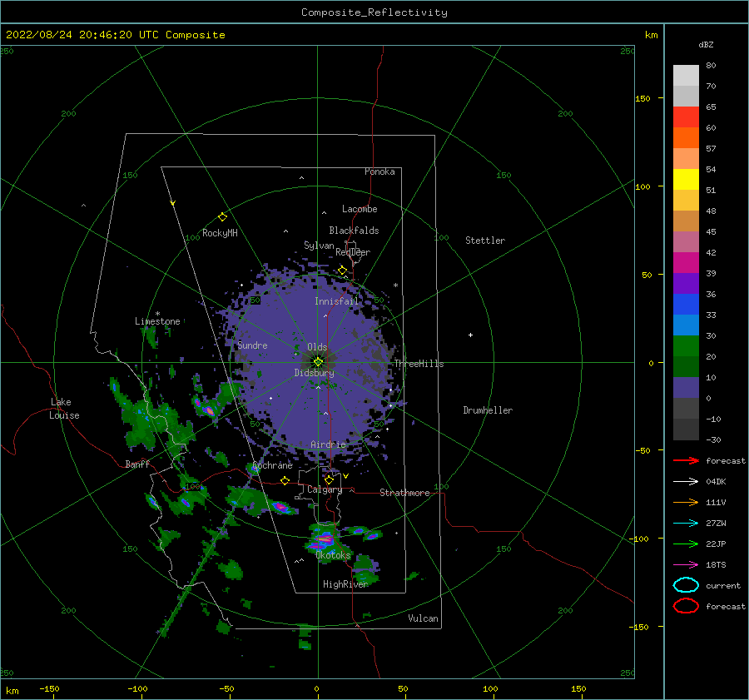Click the Airdrie label

(x=328, y=444)
